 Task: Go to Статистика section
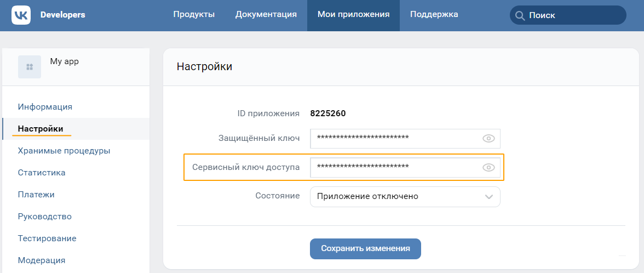coord(42,173)
